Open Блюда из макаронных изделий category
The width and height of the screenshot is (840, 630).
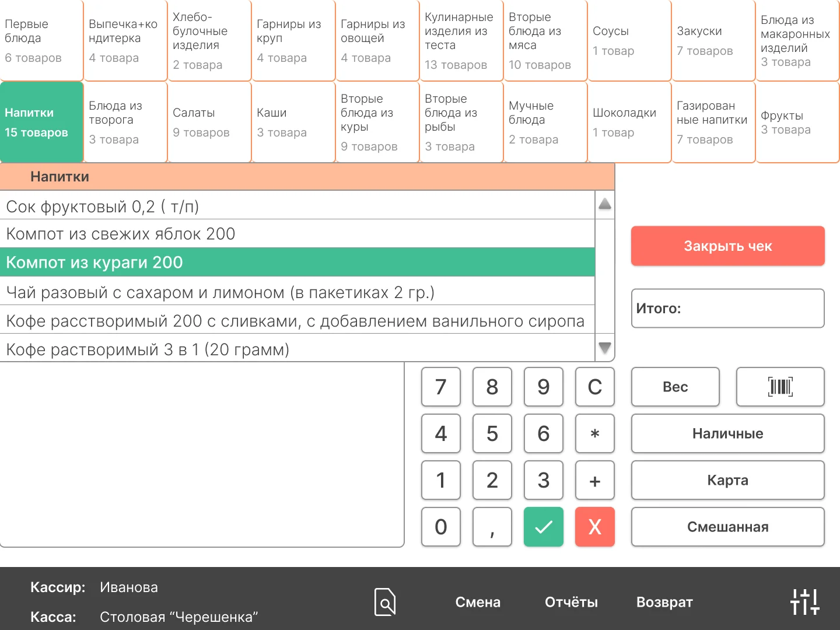798,41
